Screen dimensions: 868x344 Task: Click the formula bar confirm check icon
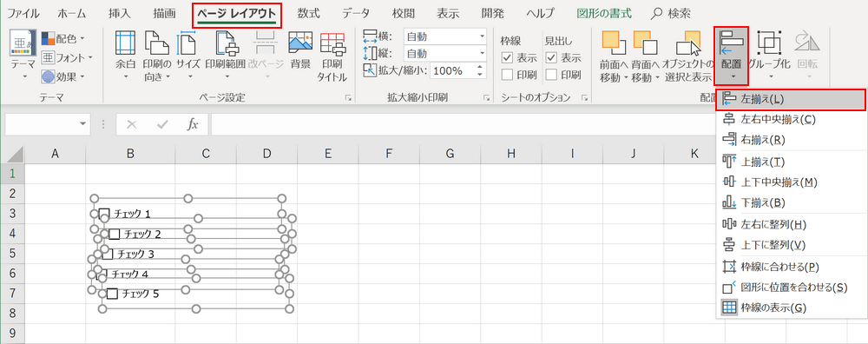[162, 124]
